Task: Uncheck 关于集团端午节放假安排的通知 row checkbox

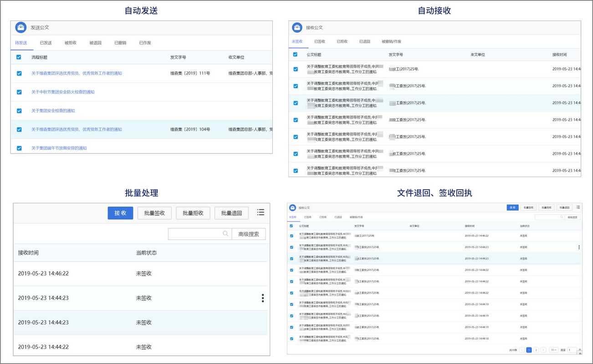Action: point(19,148)
